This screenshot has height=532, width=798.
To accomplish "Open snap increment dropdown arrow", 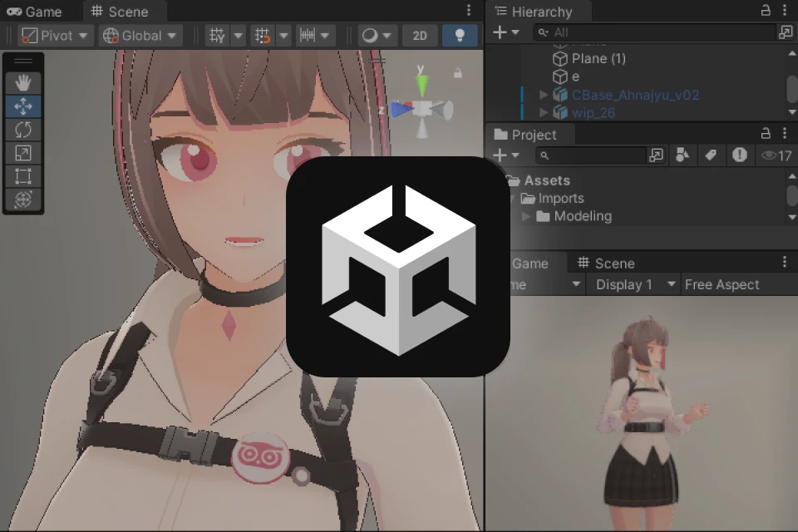I will [325, 36].
